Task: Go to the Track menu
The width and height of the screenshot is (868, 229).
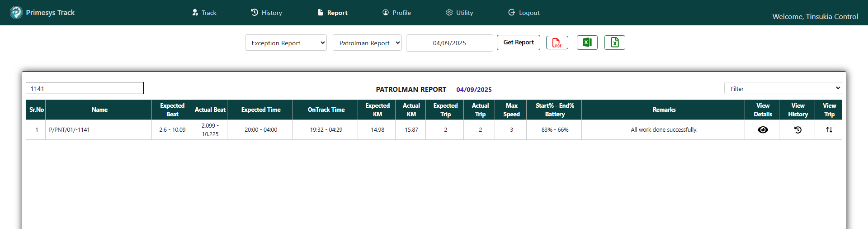Action: click(x=204, y=13)
